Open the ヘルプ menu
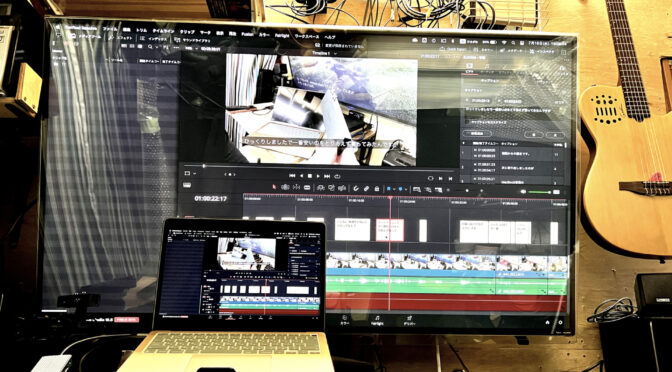 click(330, 37)
